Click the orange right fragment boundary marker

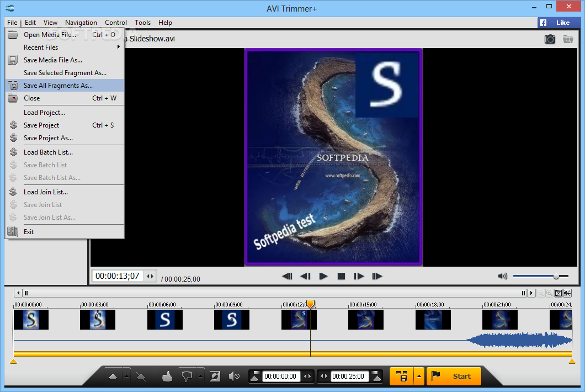pos(572,361)
